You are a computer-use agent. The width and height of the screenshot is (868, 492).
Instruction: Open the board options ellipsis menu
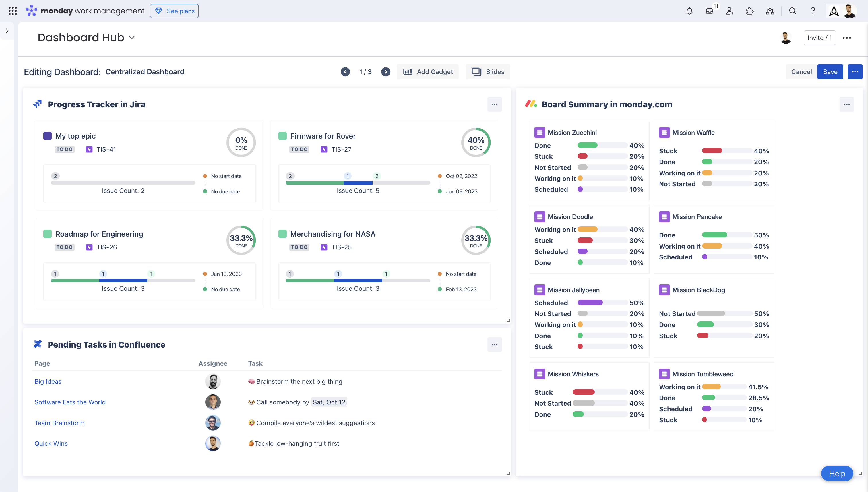[x=847, y=38]
